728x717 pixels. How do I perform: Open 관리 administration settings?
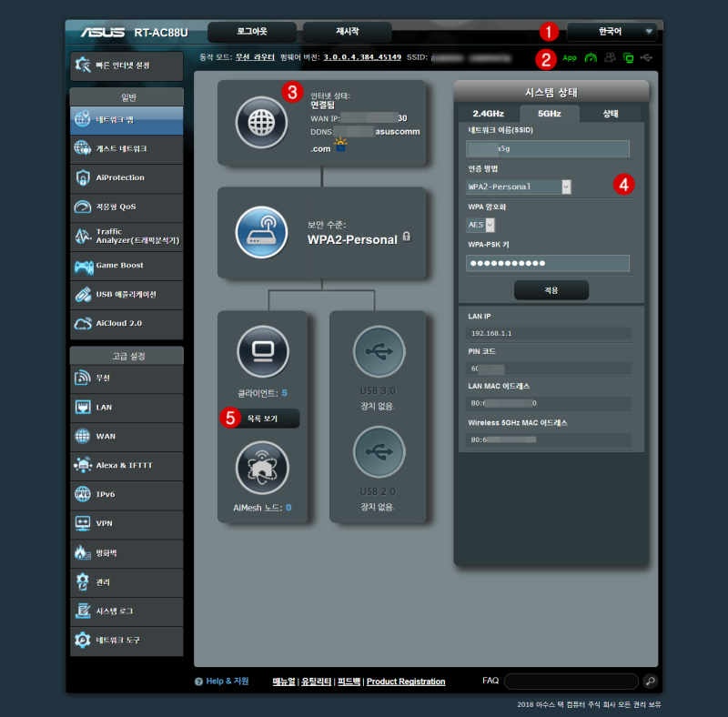(126, 582)
